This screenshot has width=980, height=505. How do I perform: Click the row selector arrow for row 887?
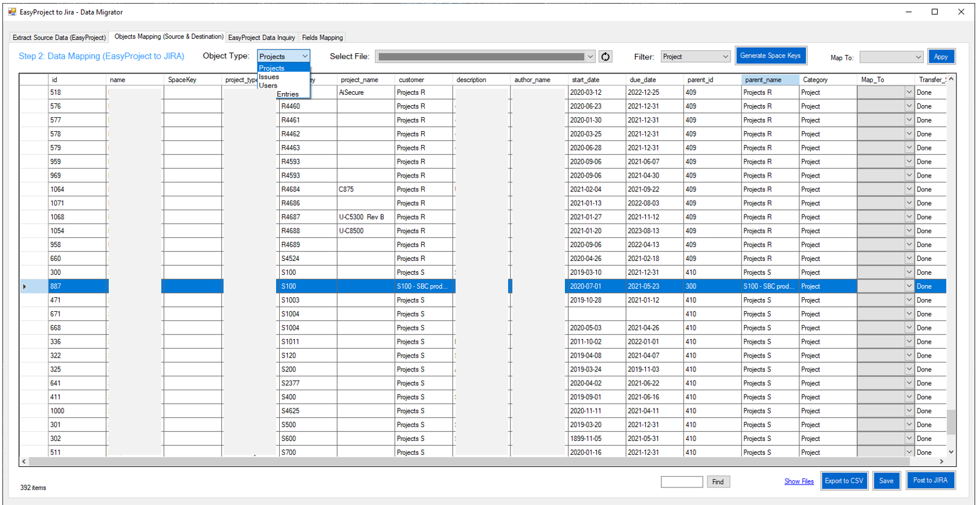[x=25, y=286]
